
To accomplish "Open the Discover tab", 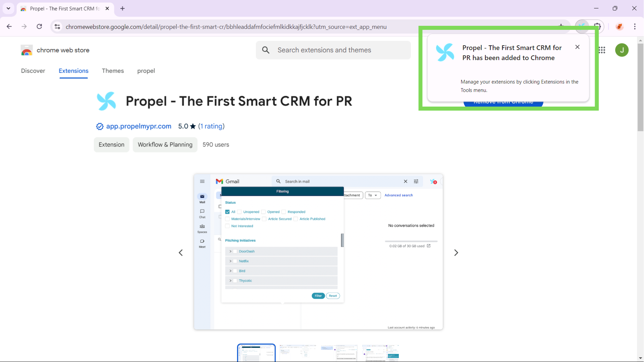I will 33,71.
